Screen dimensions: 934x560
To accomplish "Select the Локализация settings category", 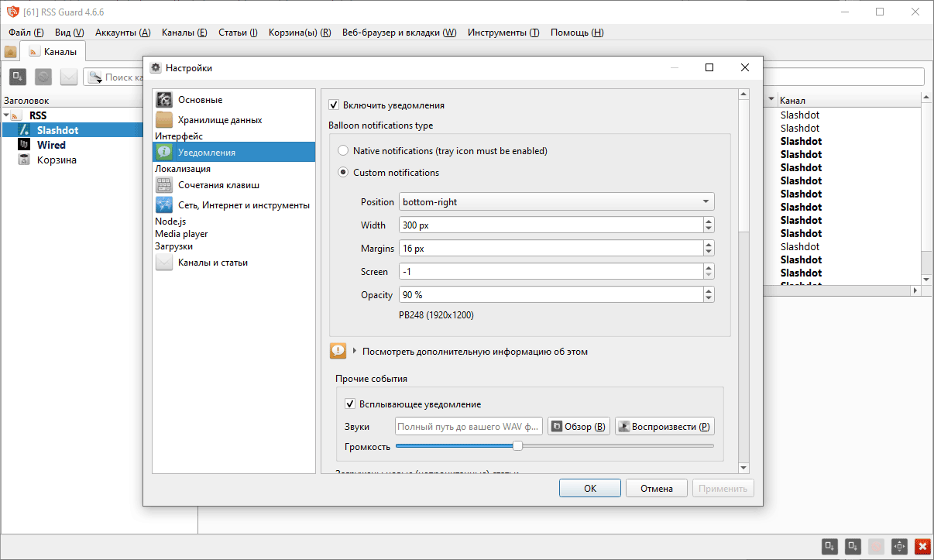I will coord(183,169).
